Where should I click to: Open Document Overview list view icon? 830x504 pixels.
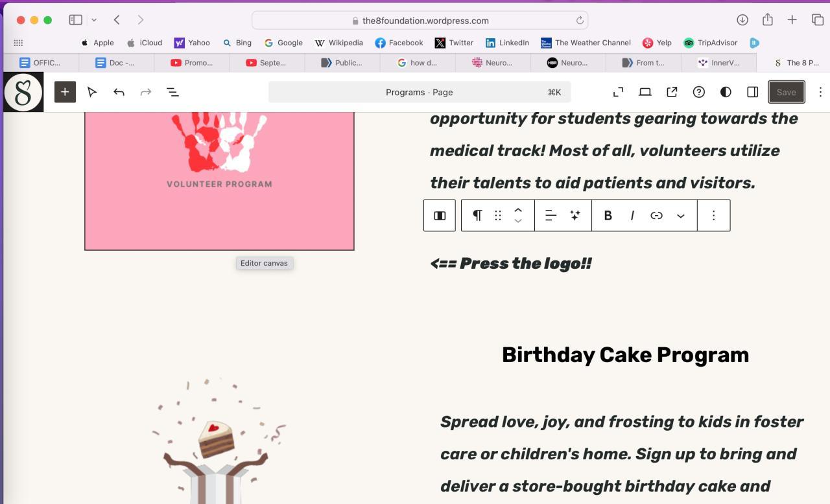172,92
